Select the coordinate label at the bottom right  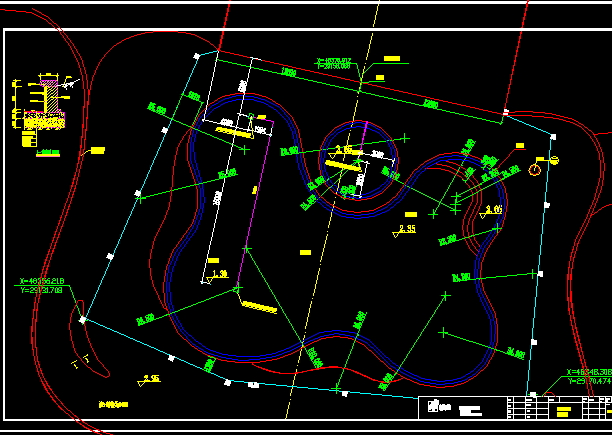588,376
